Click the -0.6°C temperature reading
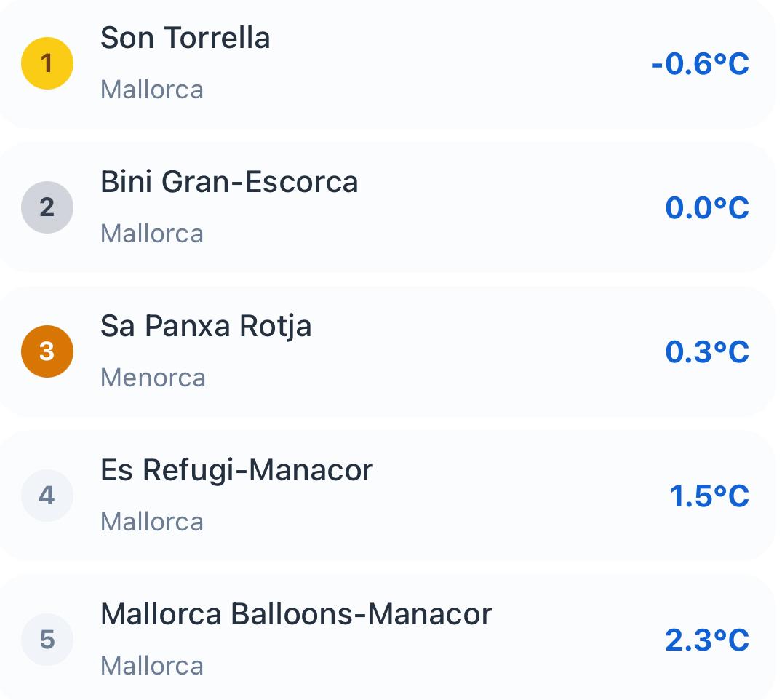Screen dimensions: 782x700 [x=700, y=64]
